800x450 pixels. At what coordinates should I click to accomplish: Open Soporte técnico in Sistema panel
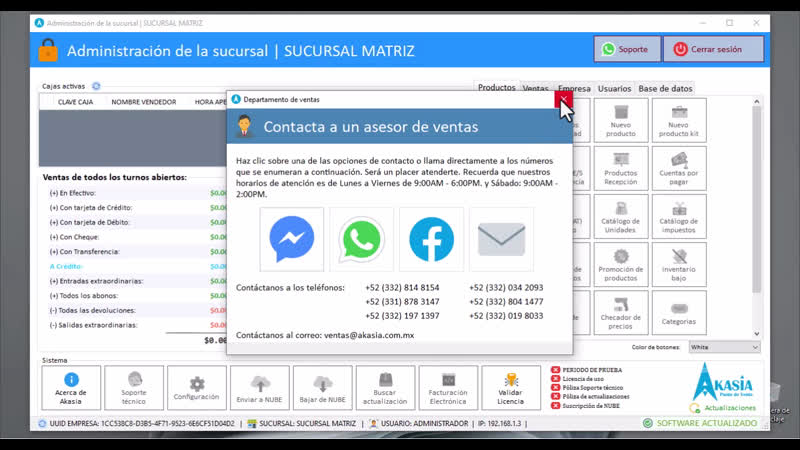tap(134, 388)
